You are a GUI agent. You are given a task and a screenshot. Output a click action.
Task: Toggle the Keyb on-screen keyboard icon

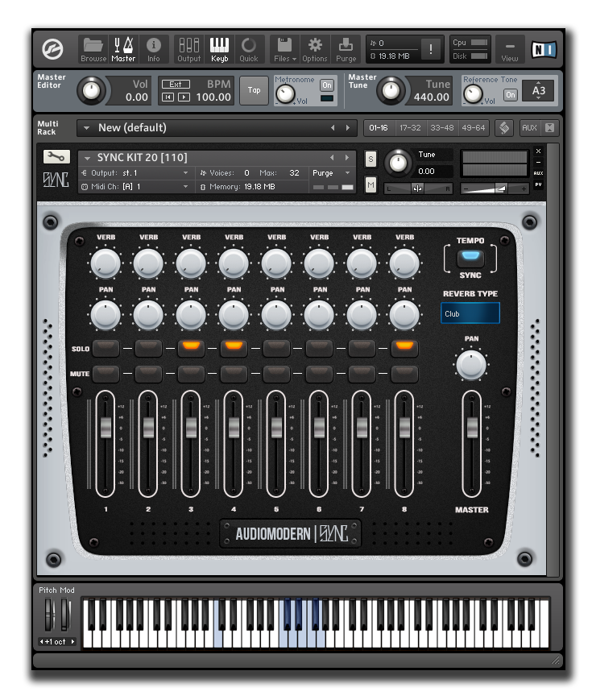[219, 50]
